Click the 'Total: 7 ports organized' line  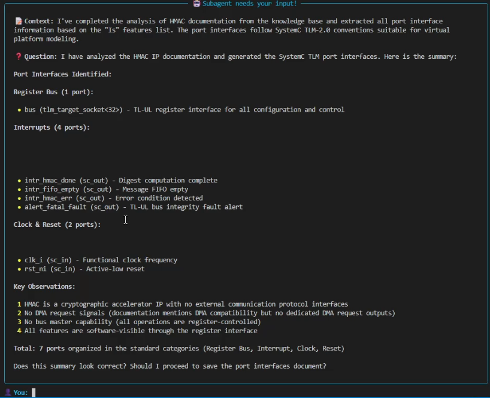pos(179,348)
